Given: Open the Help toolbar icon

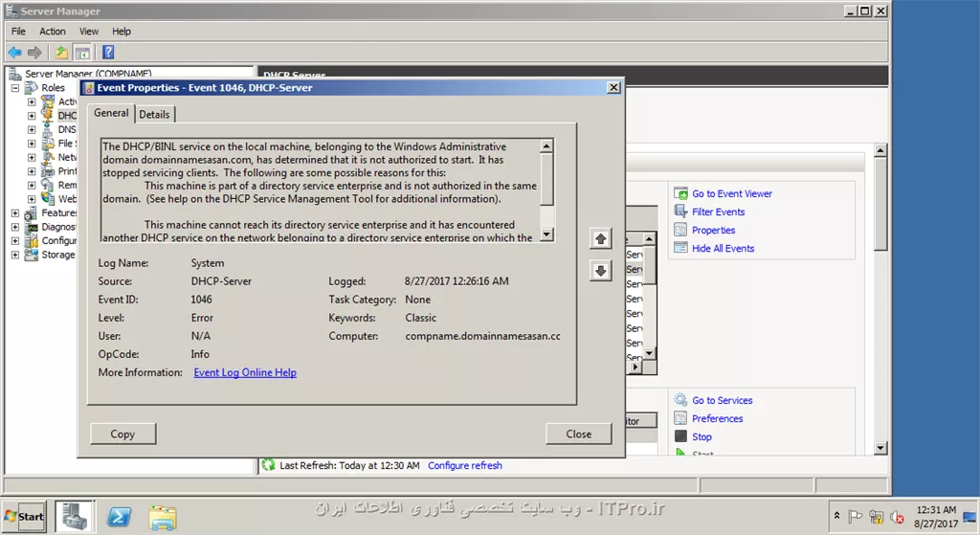Looking at the screenshot, I should click(x=108, y=53).
